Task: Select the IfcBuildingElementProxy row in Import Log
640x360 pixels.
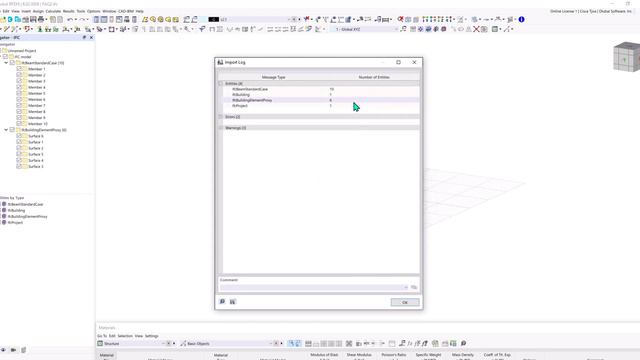Action: pyautogui.click(x=321, y=100)
